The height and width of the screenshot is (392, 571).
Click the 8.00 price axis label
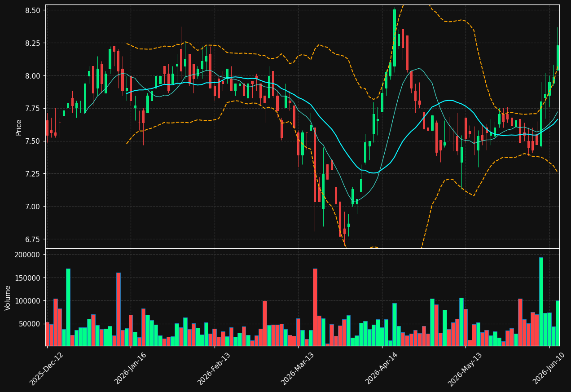tap(33, 76)
